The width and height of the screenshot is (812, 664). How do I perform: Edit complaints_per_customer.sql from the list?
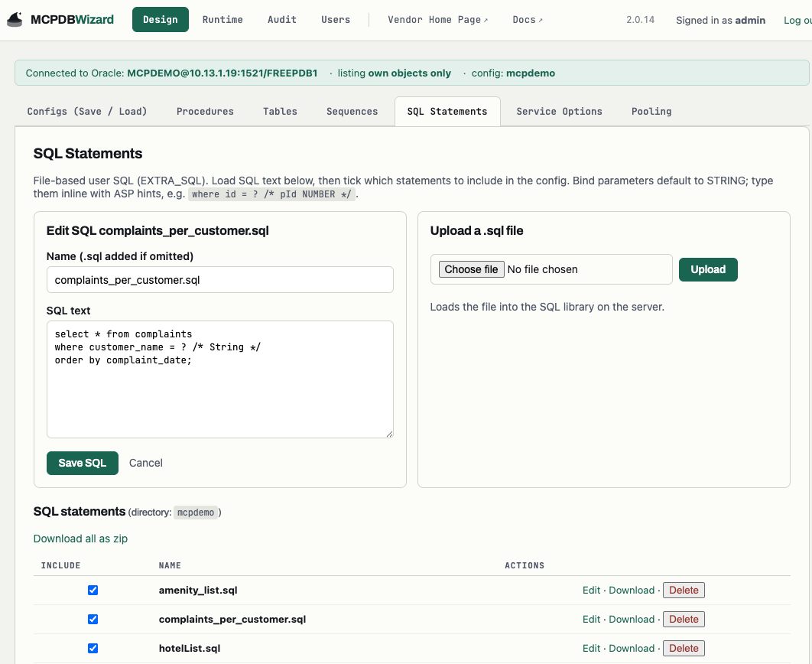click(591, 619)
